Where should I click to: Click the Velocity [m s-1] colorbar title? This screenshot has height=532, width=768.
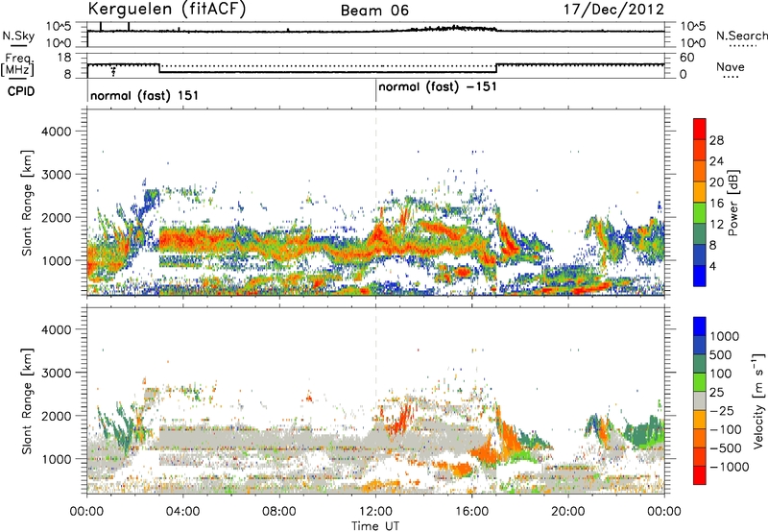pyautogui.click(x=758, y=400)
